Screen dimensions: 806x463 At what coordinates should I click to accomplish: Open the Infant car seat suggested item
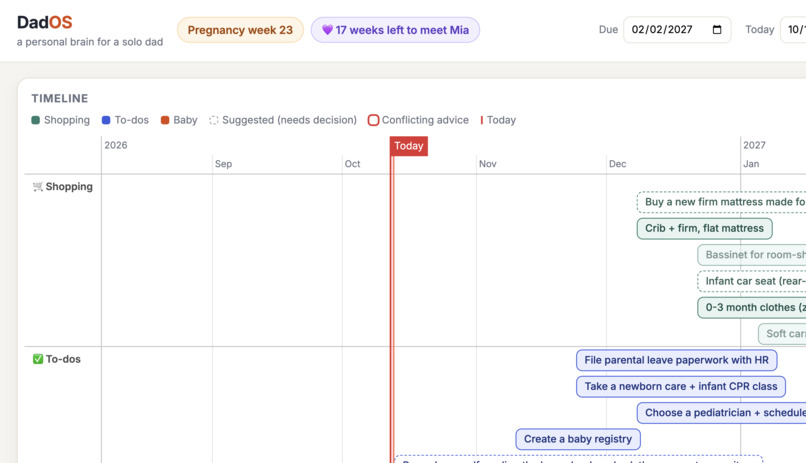752,282
